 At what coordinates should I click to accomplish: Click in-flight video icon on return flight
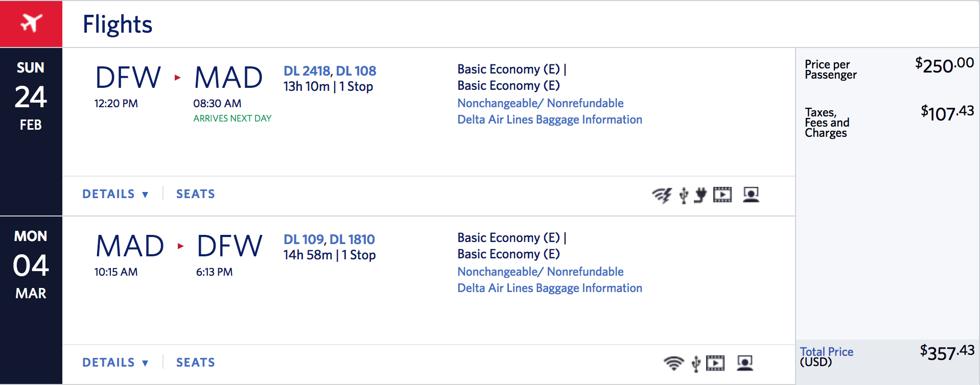pyautogui.click(x=715, y=363)
